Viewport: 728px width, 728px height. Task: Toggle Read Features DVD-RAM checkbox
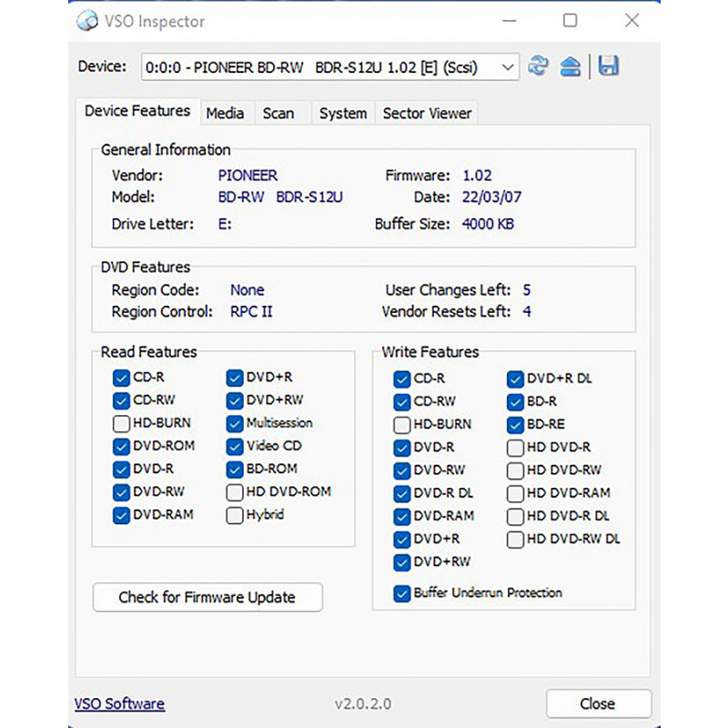coord(121,515)
